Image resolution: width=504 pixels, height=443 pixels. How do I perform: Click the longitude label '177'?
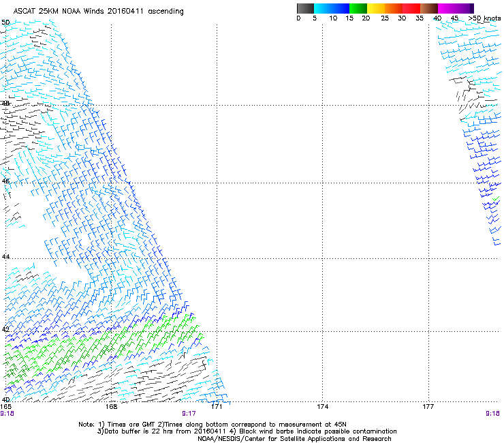428,407
